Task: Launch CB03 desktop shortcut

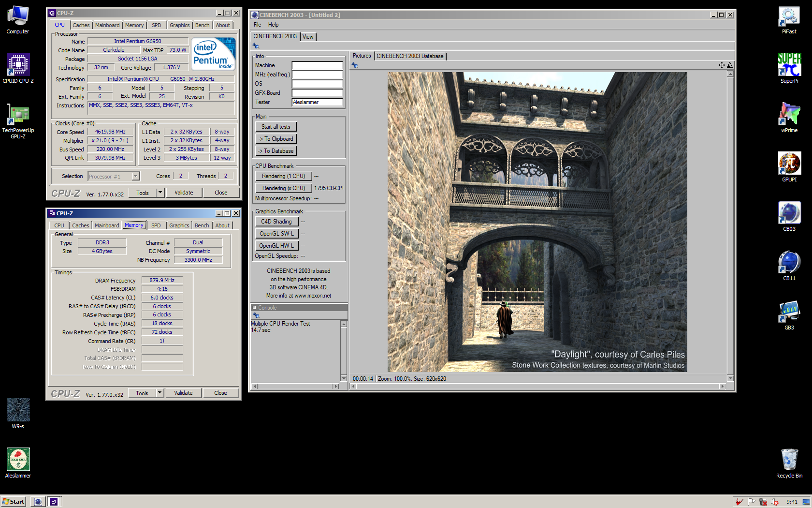Action: coord(789,216)
